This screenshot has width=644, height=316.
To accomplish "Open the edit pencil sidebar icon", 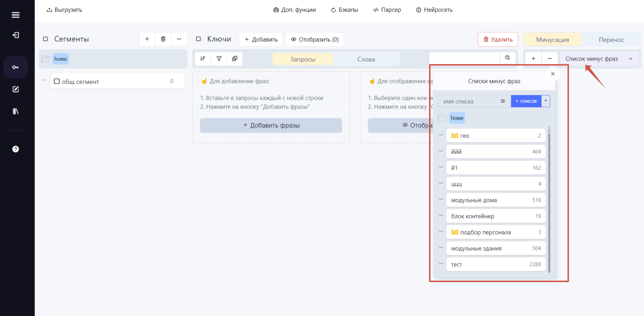I will (15, 89).
